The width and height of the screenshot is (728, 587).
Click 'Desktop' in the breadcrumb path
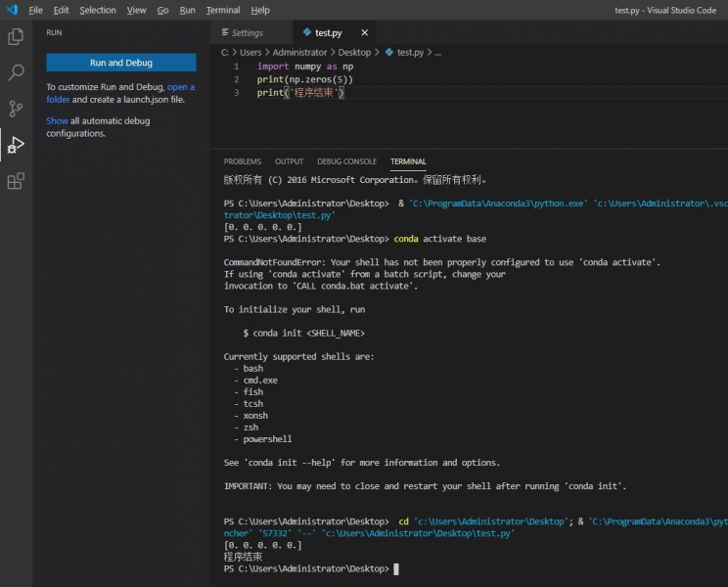(354, 53)
